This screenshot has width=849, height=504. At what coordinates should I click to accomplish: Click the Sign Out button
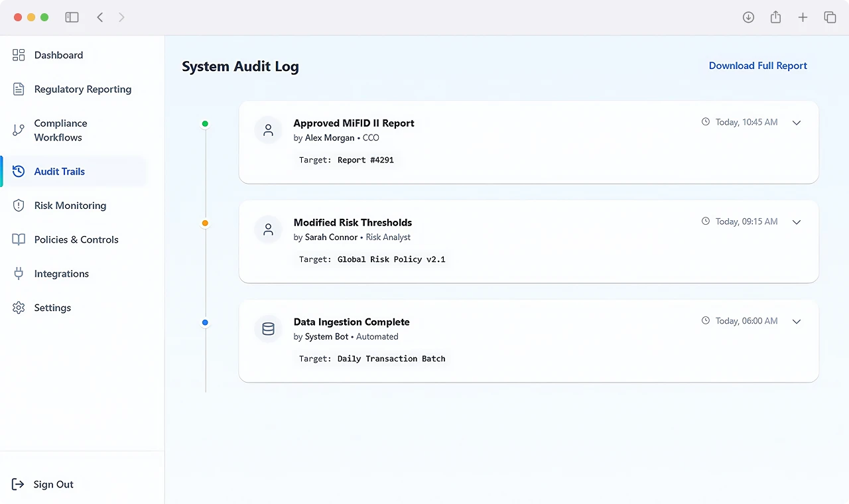click(43, 485)
